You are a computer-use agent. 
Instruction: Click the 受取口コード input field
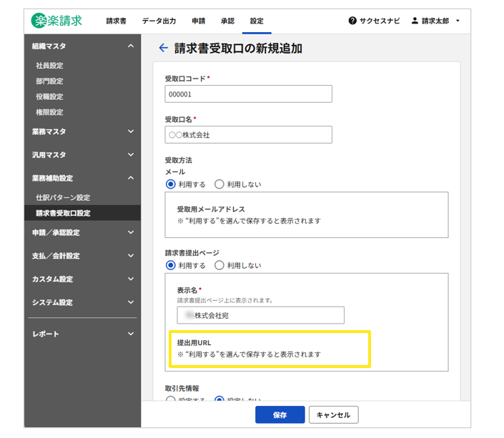[248, 94]
